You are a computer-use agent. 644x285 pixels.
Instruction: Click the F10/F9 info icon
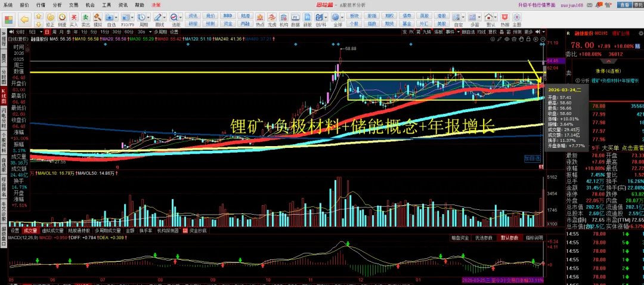tap(125, 17)
